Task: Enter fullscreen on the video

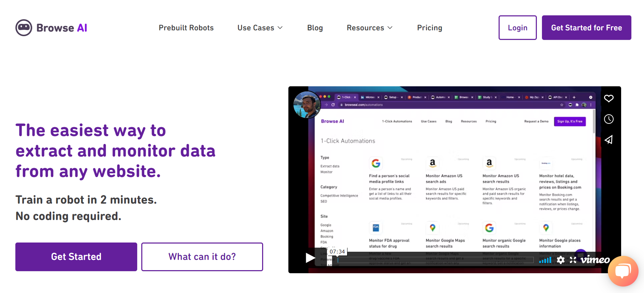Action: point(573,260)
